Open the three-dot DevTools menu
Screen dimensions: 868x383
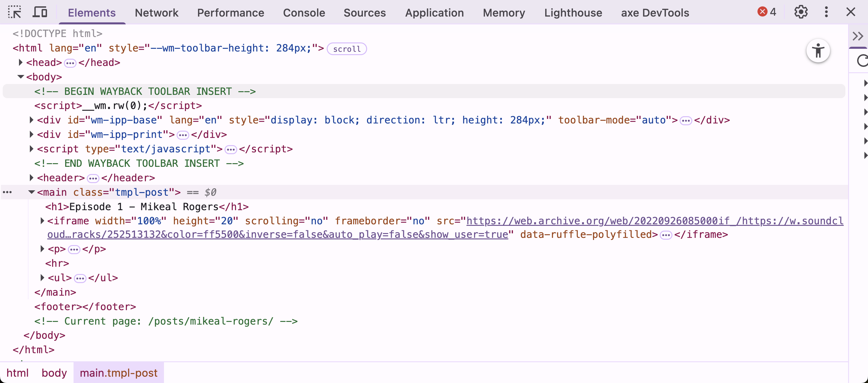point(826,12)
